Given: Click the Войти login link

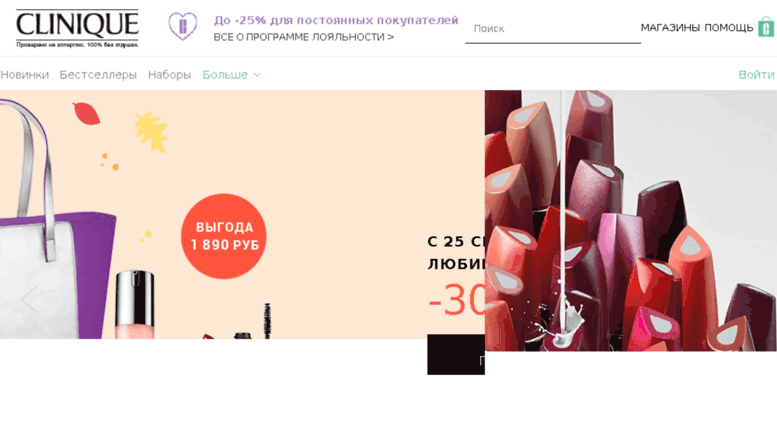Looking at the screenshot, I should (756, 75).
